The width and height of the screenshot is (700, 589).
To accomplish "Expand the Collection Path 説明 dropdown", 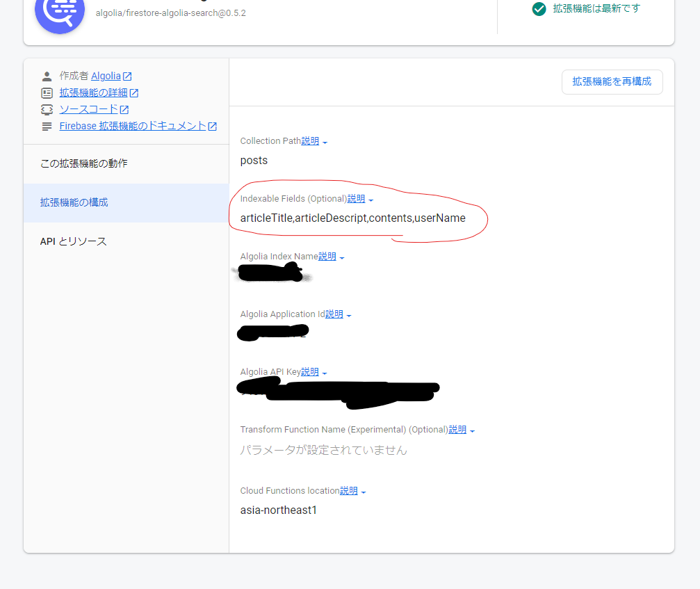I will [323, 141].
